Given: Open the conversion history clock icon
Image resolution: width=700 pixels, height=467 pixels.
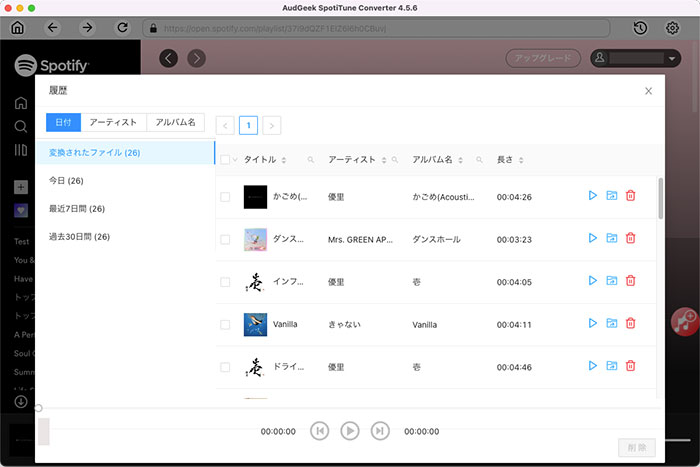Looking at the screenshot, I should coord(640,28).
